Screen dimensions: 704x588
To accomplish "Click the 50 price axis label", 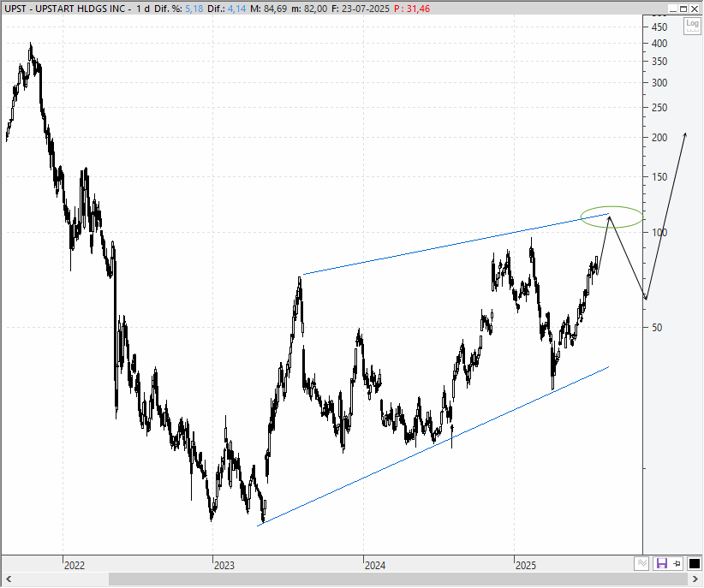I will coord(657,328).
